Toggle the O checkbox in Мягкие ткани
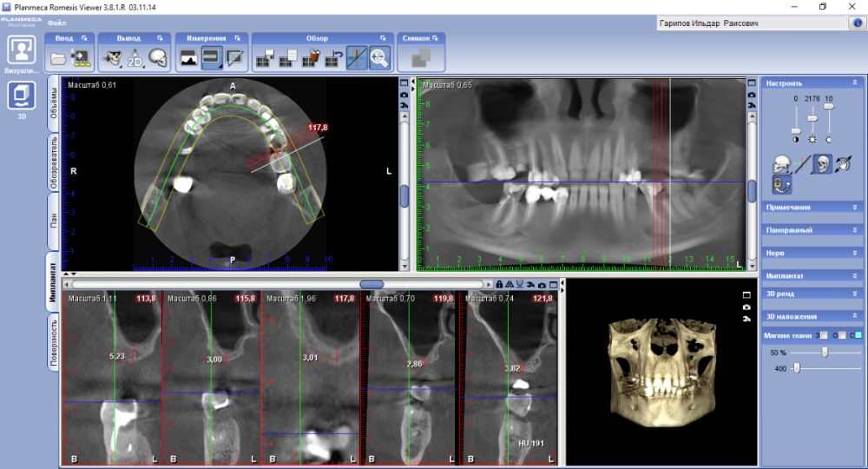The height and width of the screenshot is (469, 868). tap(842, 335)
